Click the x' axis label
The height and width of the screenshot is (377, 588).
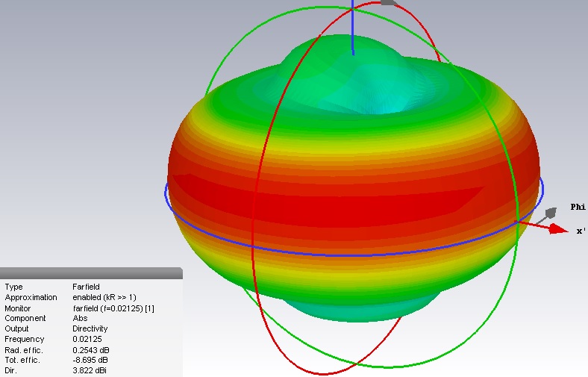(581, 231)
